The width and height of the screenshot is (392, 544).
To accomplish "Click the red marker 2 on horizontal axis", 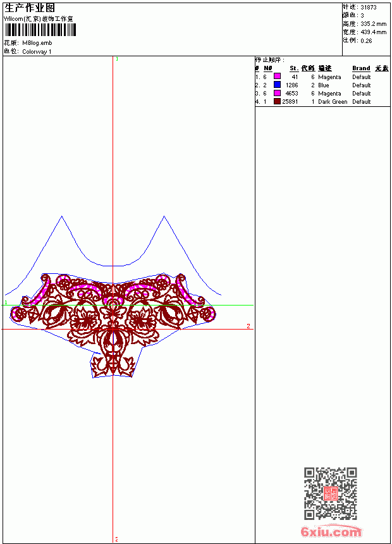I will click(x=248, y=326).
